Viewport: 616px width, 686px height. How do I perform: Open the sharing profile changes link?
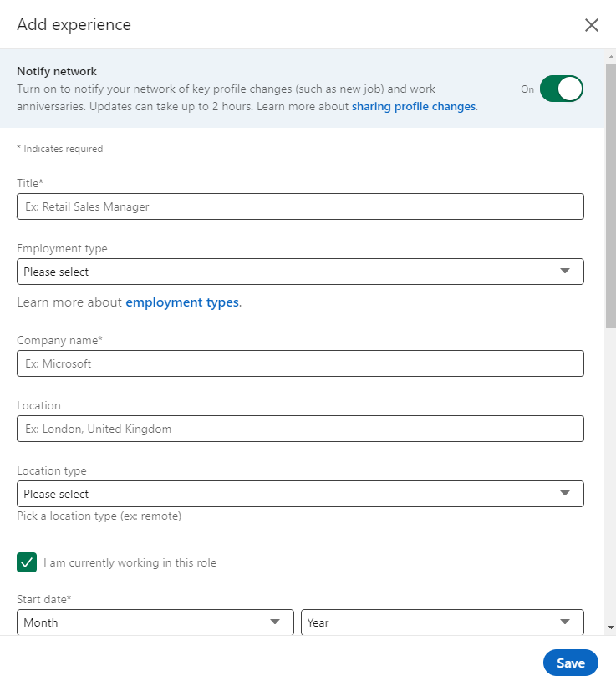click(x=414, y=107)
